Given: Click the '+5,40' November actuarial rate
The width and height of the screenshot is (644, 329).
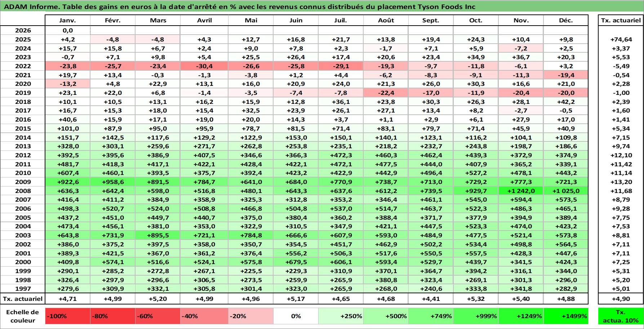Looking at the screenshot, I should [x=521, y=299].
